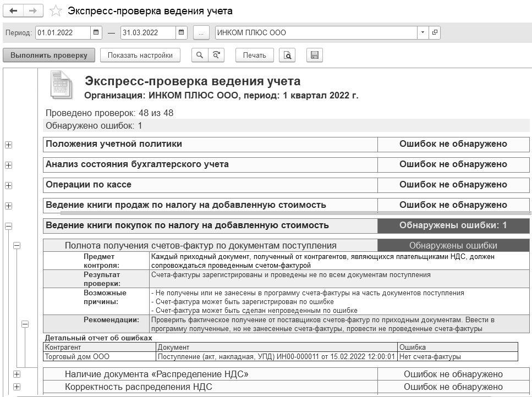Click the organization field ИНКОМ ПЛЮС ООО
The height and width of the screenshot is (397, 532).
pyautogui.click(x=316, y=32)
